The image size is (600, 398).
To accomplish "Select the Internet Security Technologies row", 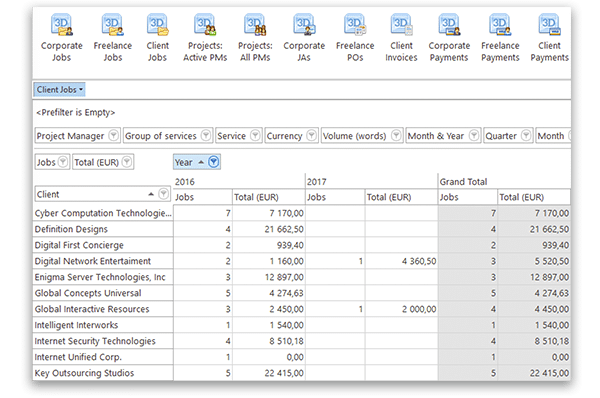I will [x=103, y=341].
